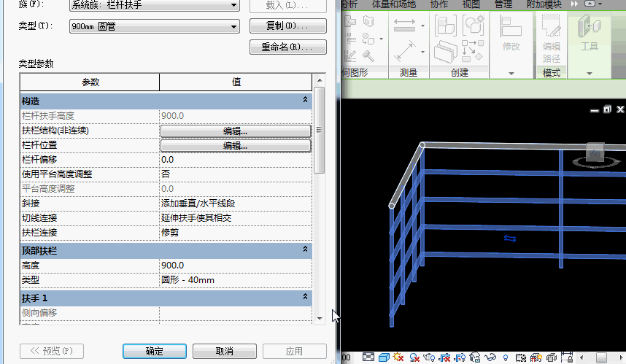
Task: Collapse the 顶部扶栏 parameter group
Action: click(x=306, y=250)
